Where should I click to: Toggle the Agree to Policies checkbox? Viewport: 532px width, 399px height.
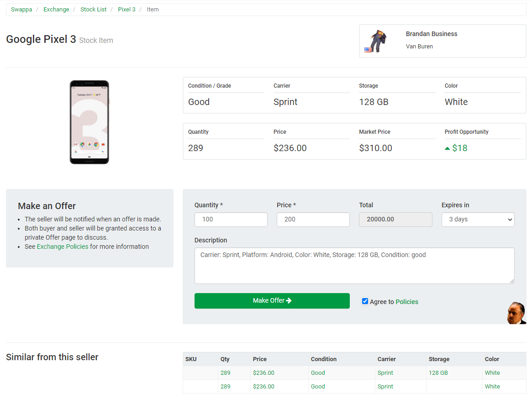pyautogui.click(x=365, y=301)
